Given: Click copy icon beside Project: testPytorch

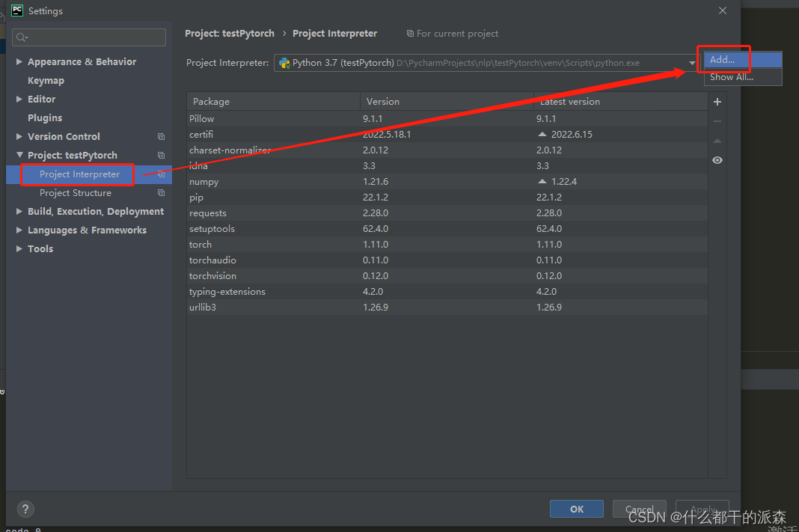Looking at the screenshot, I should click(x=161, y=156).
